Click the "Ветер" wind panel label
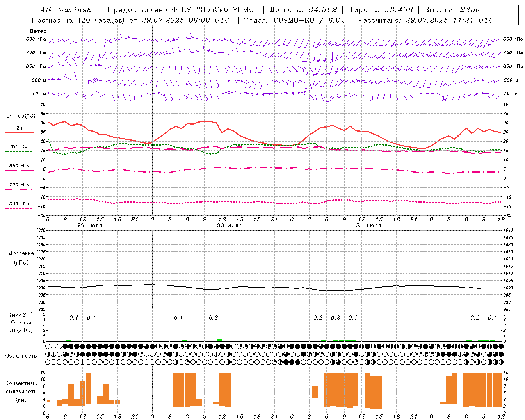Image resolution: width=525 pixels, height=420 pixels. click(38, 31)
